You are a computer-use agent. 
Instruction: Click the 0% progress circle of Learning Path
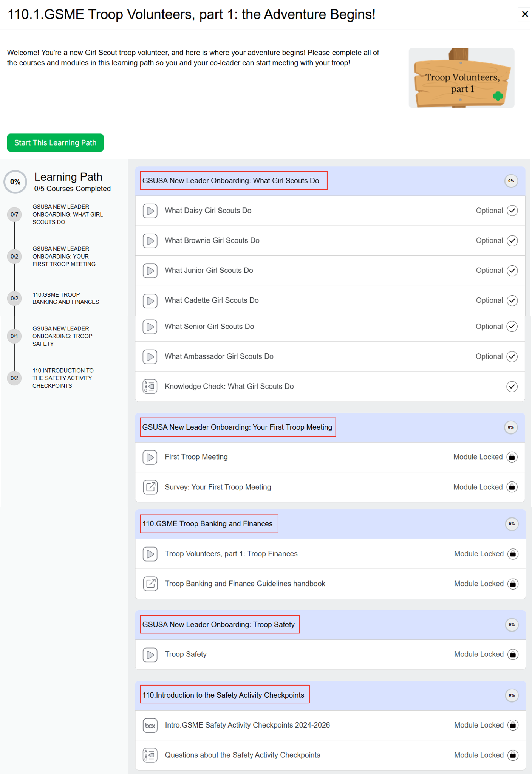[15, 182]
